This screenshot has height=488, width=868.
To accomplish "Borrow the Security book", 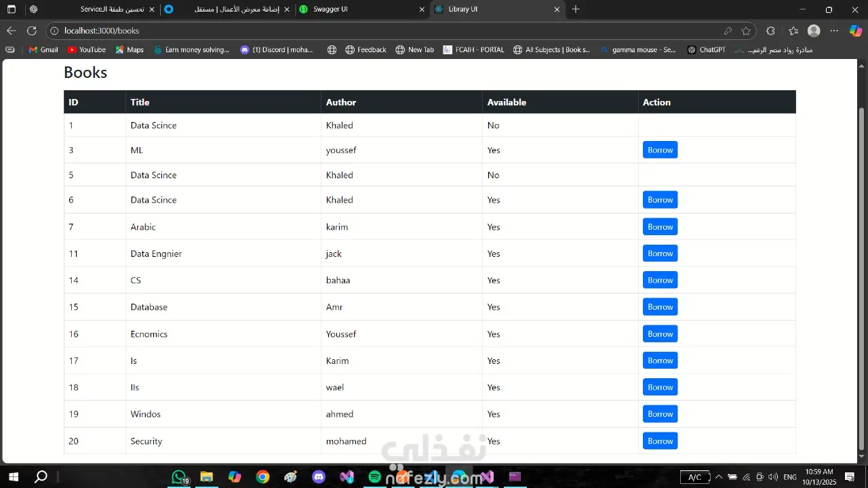I will click(x=660, y=441).
